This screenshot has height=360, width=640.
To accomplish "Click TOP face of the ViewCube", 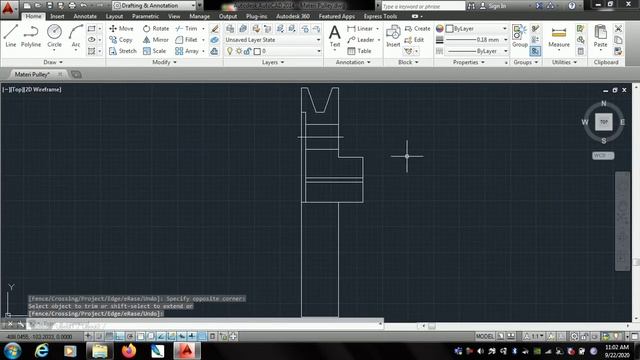I will point(603,122).
